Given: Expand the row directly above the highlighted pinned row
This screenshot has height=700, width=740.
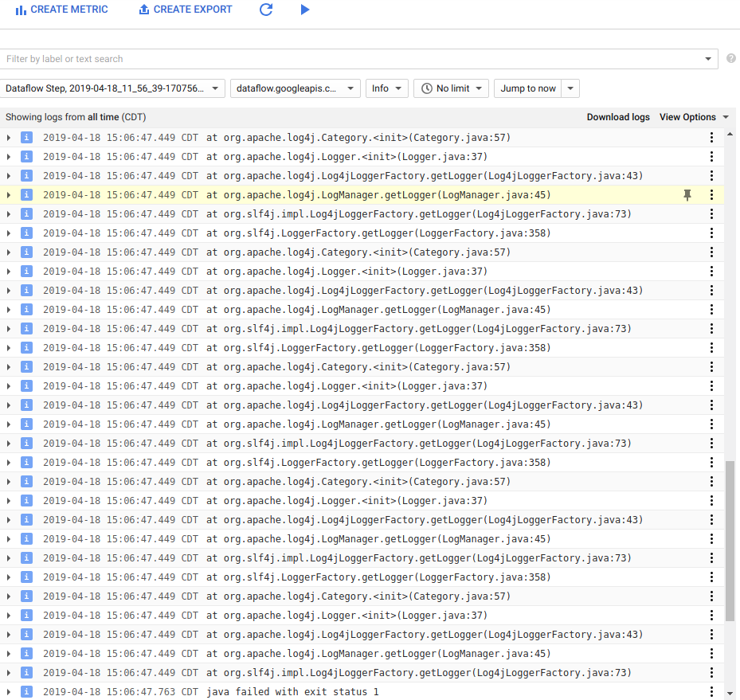Looking at the screenshot, I should [x=9, y=176].
